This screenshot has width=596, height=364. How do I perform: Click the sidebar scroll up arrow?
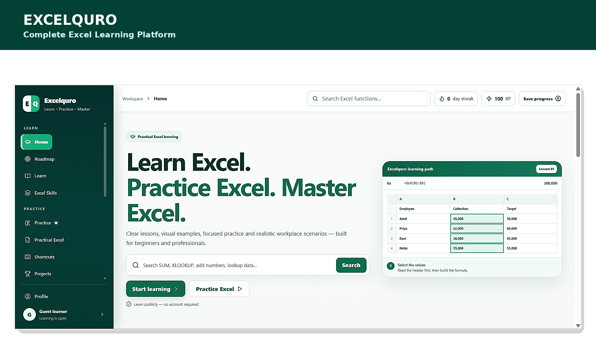coord(105,124)
